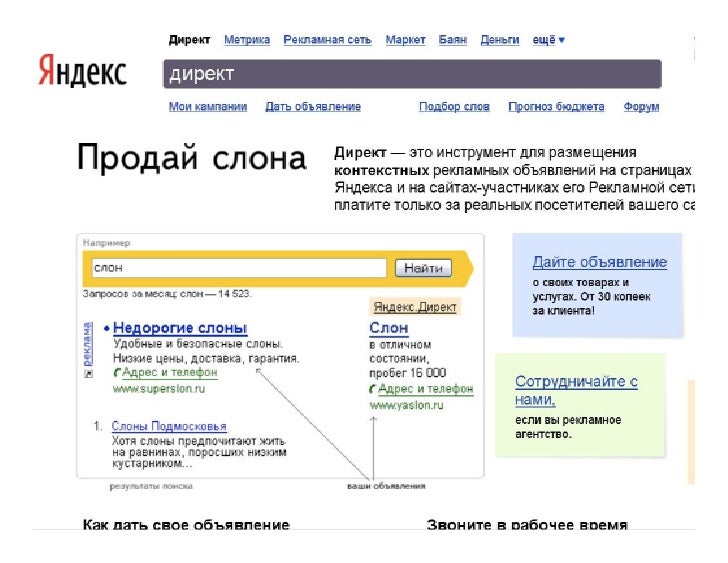Click the Например label
Screen dimensions: 728x563
106,243
